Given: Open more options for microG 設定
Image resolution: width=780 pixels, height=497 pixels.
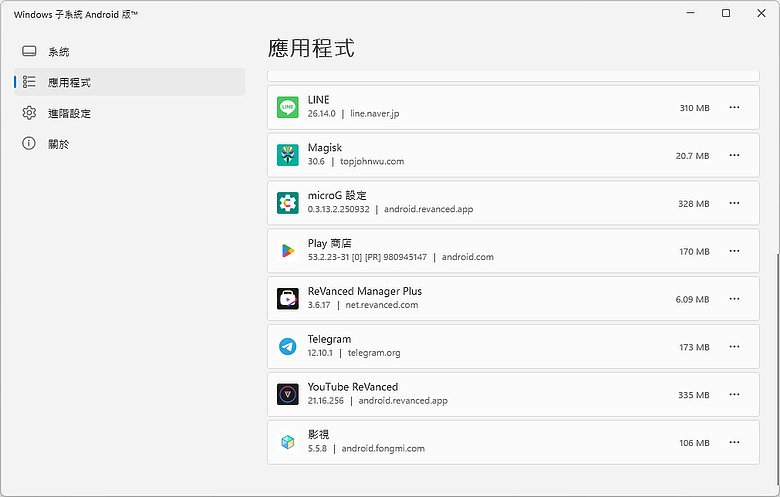Looking at the screenshot, I should coord(734,203).
